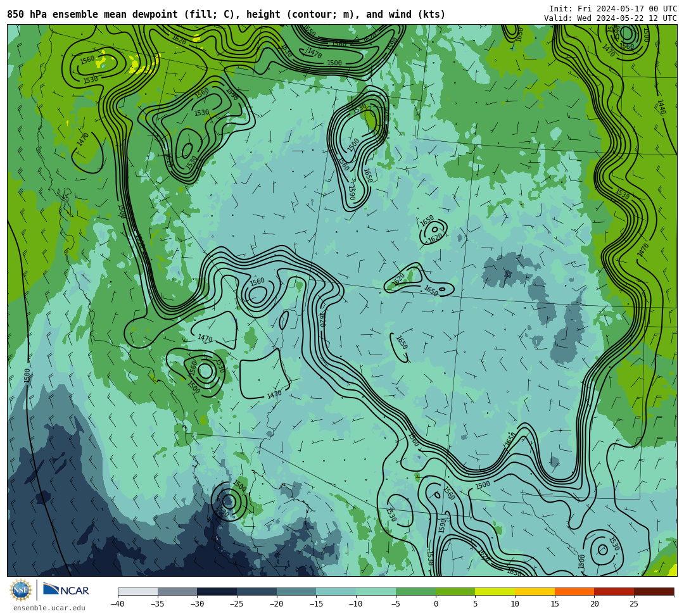Click the 25 colorbar tick label
The height and width of the screenshot is (616, 684).
coord(634,604)
